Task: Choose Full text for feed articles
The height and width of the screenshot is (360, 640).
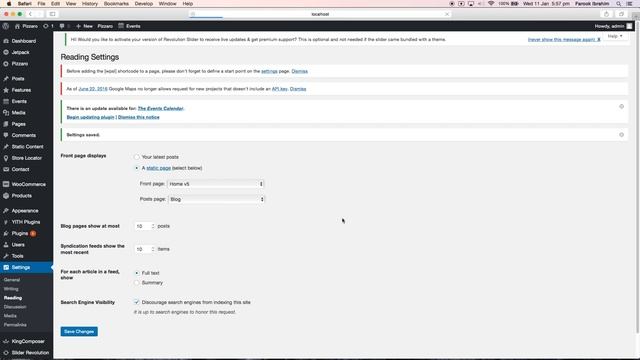Action: (137, 273)
